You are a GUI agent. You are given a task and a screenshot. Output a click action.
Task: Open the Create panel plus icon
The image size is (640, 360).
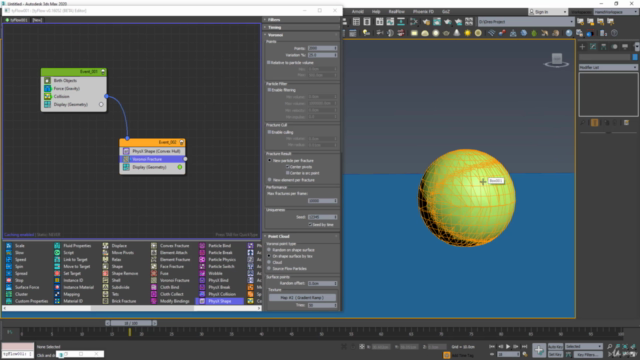(582, 47)
